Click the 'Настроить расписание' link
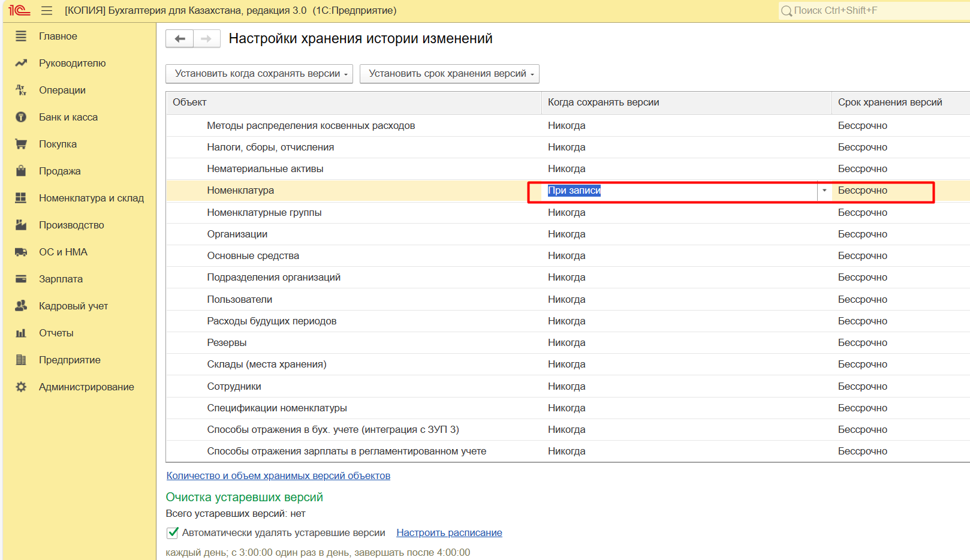Image resolution: width=970 pixels, height=560 pixels. 449,532
